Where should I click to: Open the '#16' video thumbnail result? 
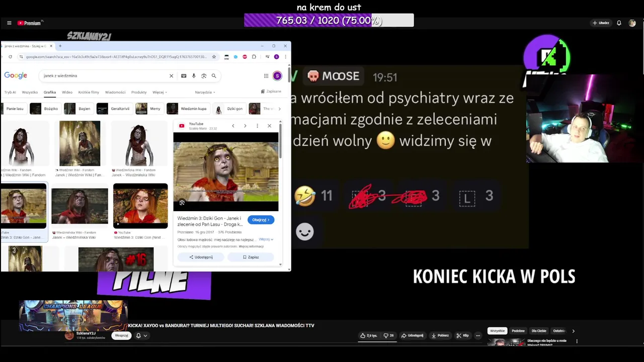click(x=116, y=259)
